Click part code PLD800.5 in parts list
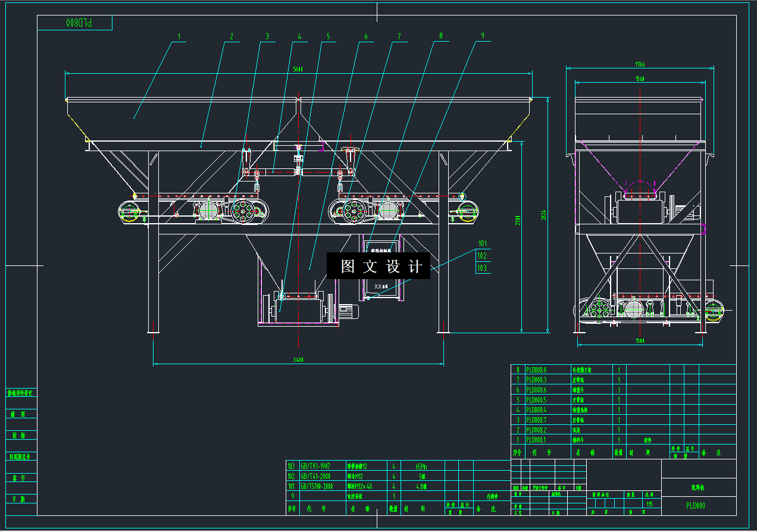 (x=536, y=400)
